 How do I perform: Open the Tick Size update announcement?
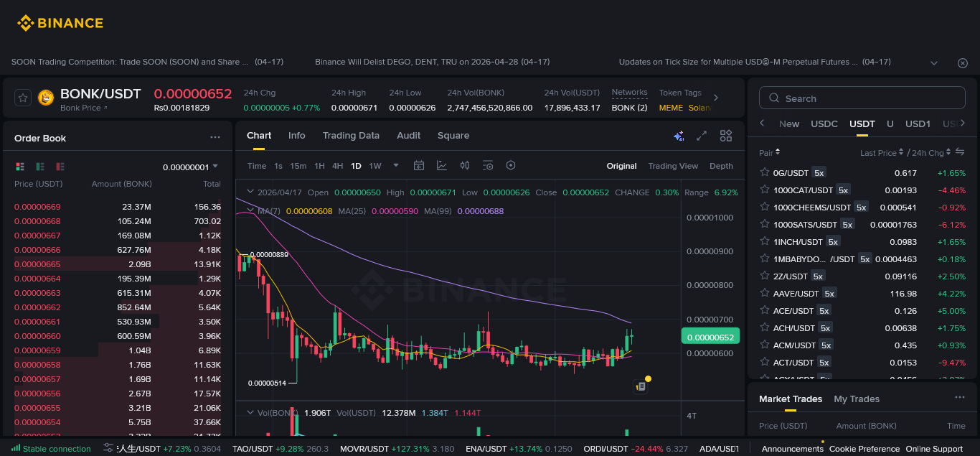click(755, 62)
